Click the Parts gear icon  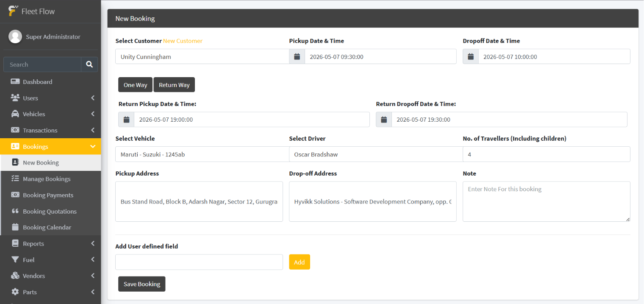(x=15, y=292)
